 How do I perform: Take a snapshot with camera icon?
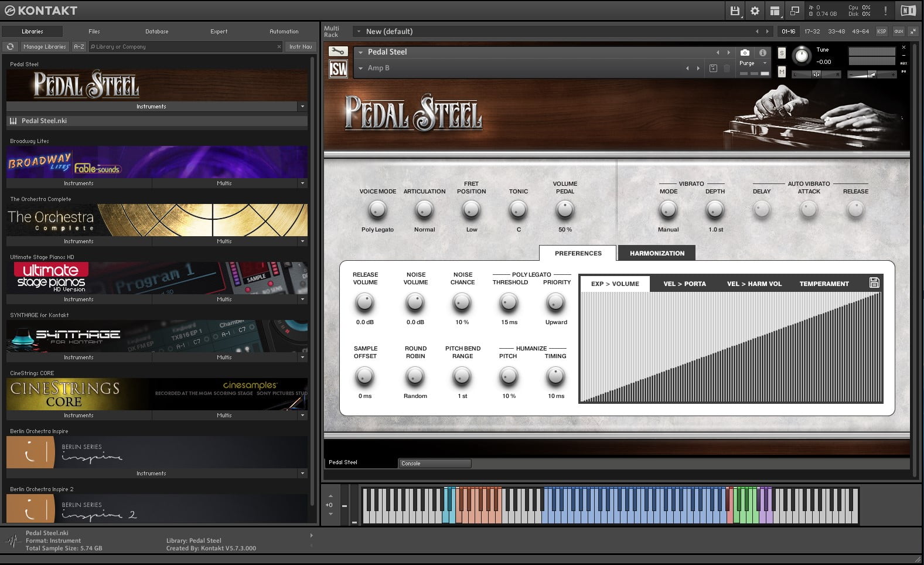(745, 52)
